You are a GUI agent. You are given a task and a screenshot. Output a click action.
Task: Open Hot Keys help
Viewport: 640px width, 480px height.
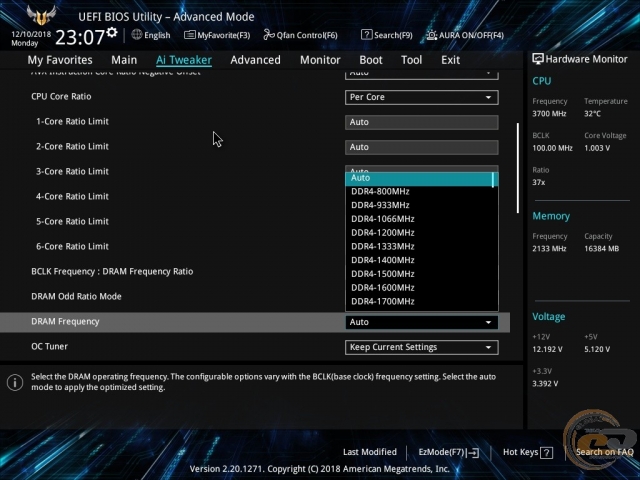(x=528, y=452)
